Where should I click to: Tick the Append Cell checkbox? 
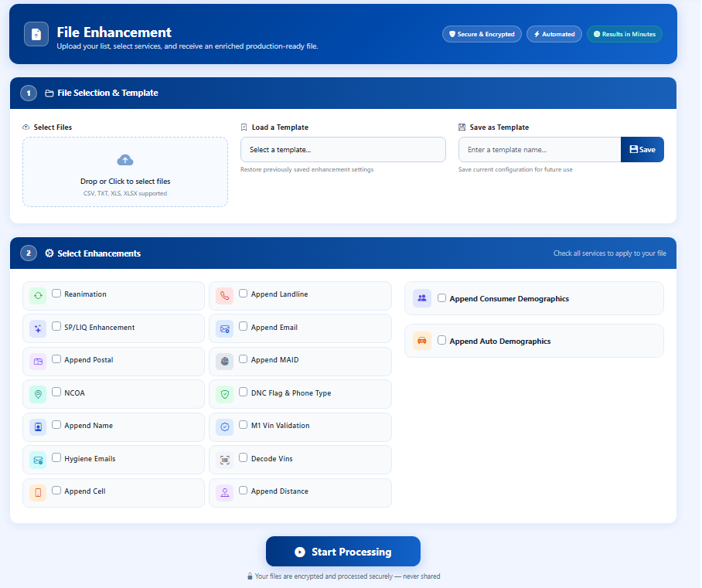(x=56, y=491)
